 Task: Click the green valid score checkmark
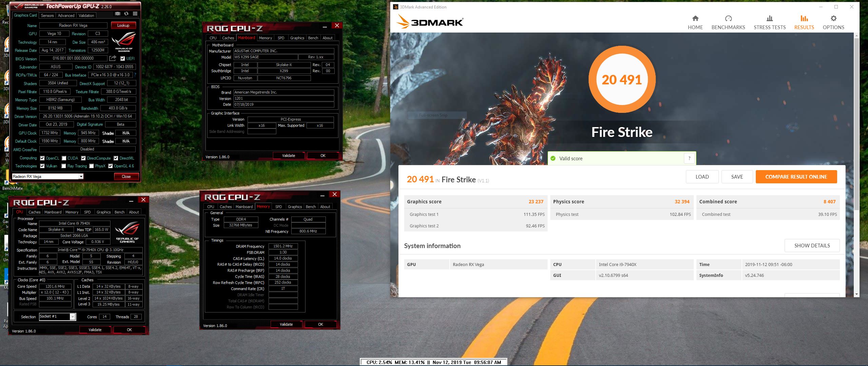(x=553, y=158)
